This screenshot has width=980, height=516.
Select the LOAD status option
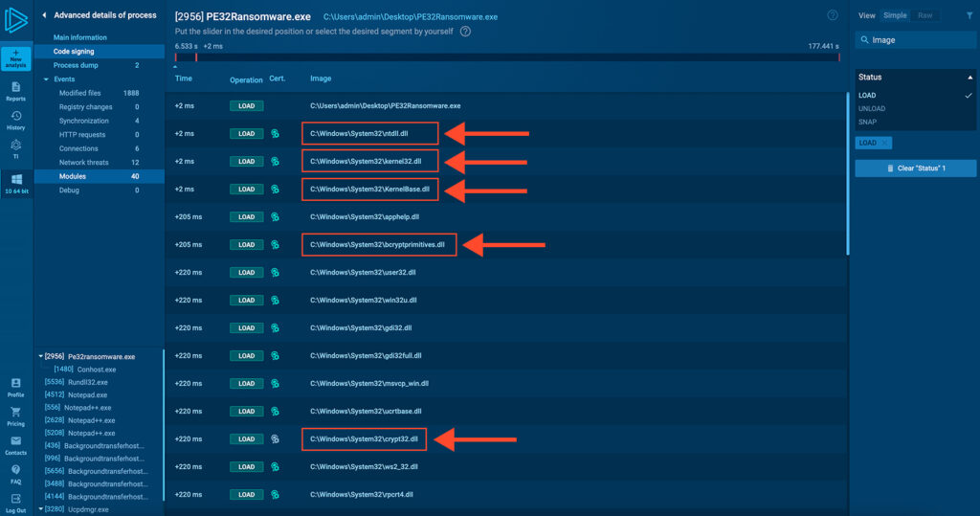[867, 96]
